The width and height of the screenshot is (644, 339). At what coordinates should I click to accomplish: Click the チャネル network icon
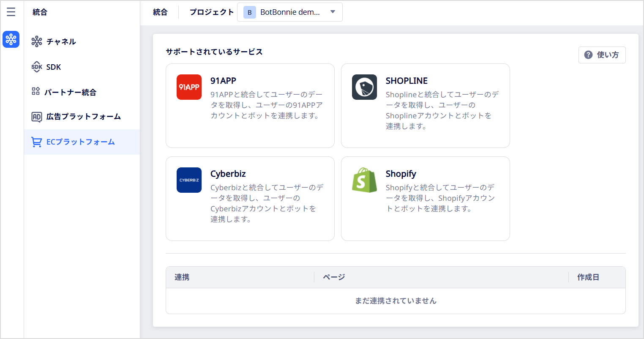click(37, 41)
